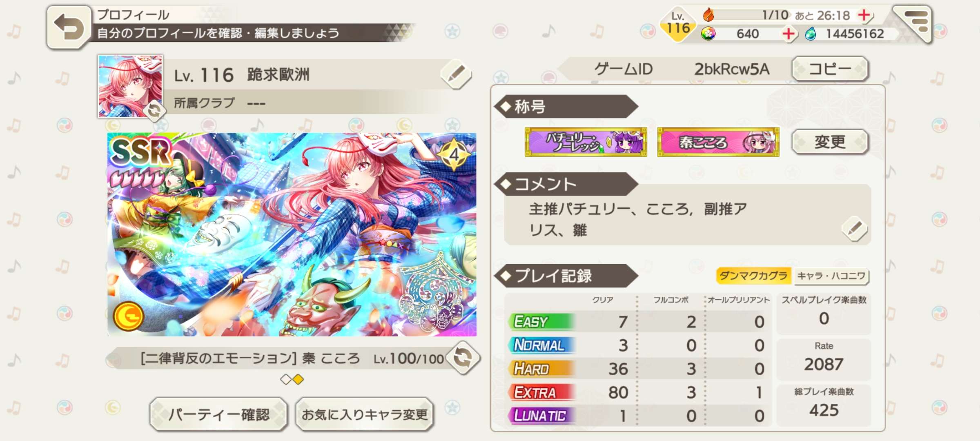This screenshot has height=441, width=980.
Task: Switch to キャラ・ハコニワ tab
Action: 831,276
